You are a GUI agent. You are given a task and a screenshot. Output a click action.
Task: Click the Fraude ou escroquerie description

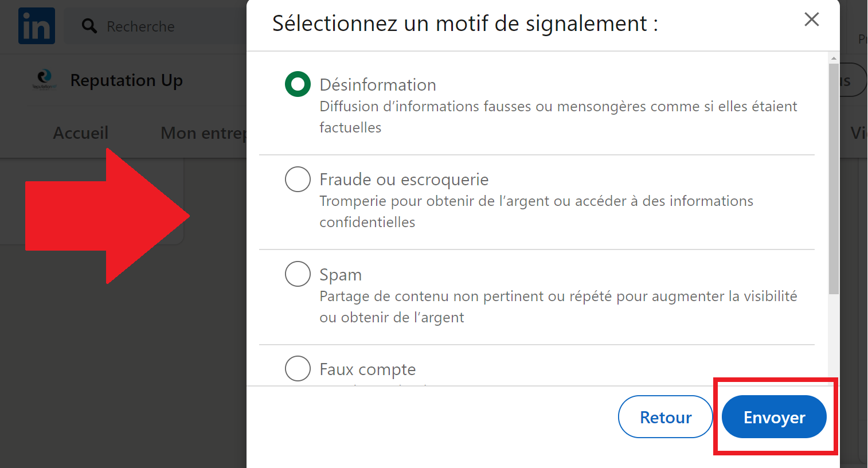pos(536,212)
